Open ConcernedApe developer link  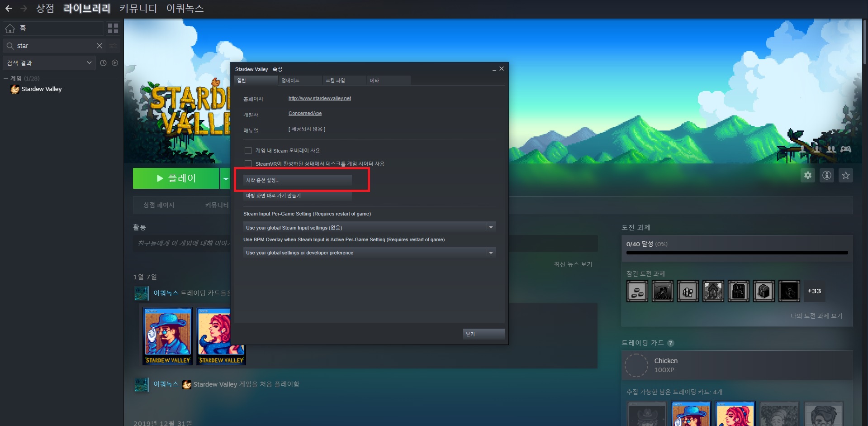coord(305,113)
